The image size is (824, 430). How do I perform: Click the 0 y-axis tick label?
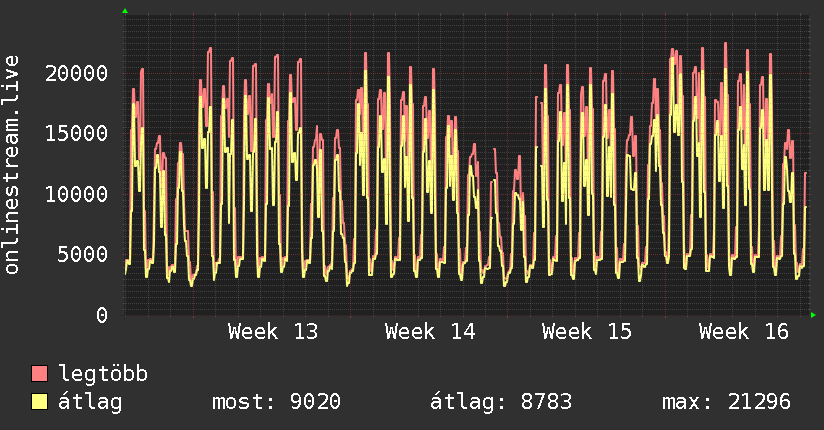(102, 315)
